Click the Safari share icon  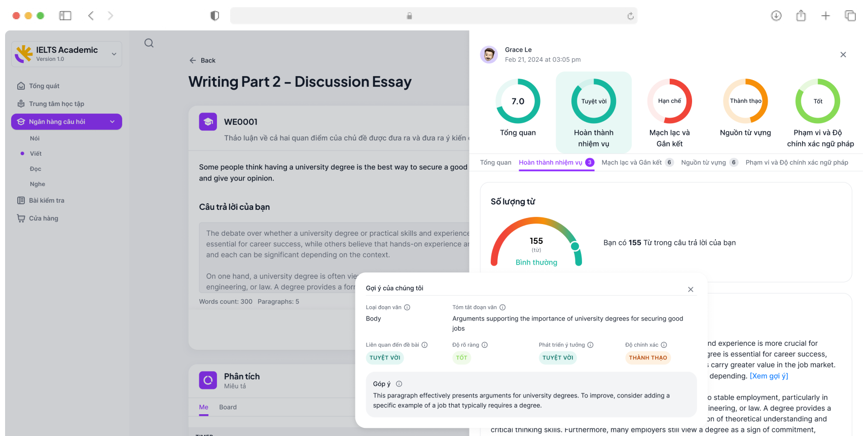(801, 16)
